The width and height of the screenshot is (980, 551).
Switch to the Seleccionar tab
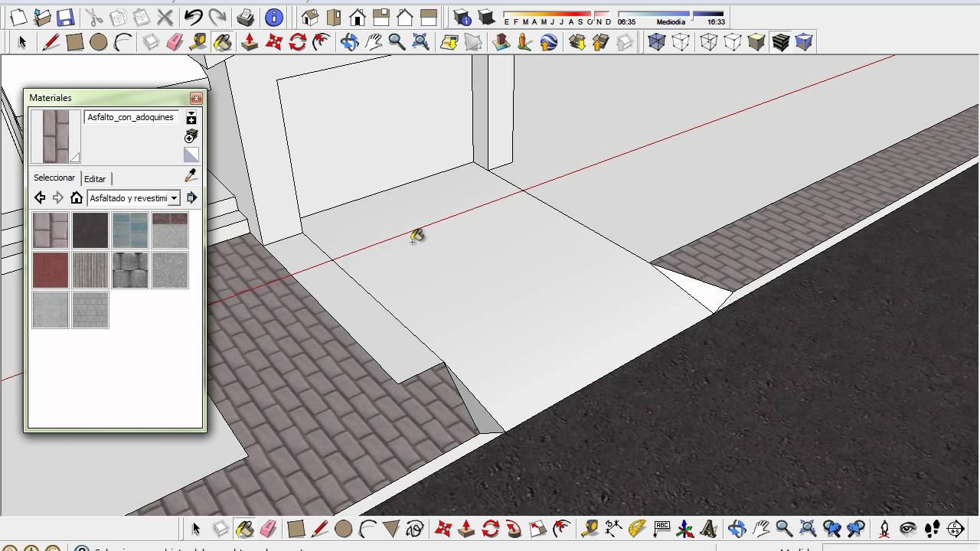54,178
